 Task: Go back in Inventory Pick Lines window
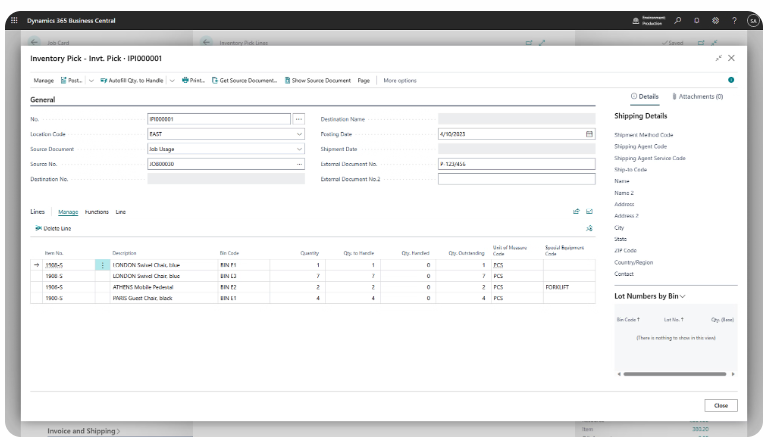pos(206,42)
